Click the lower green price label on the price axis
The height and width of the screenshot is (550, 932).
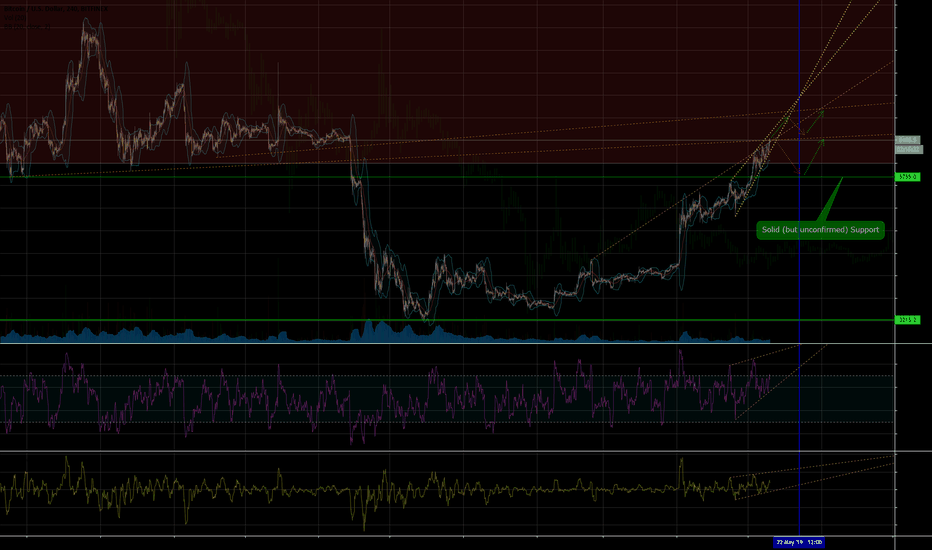coord(908,320)
